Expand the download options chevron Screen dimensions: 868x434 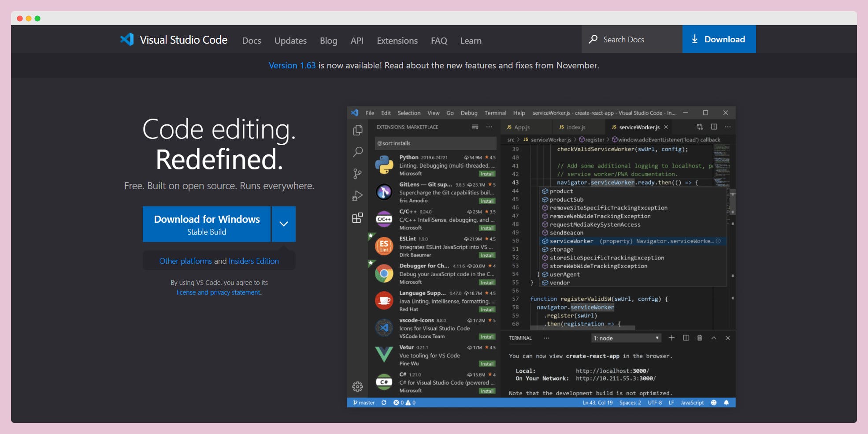(x=284, y=224)
